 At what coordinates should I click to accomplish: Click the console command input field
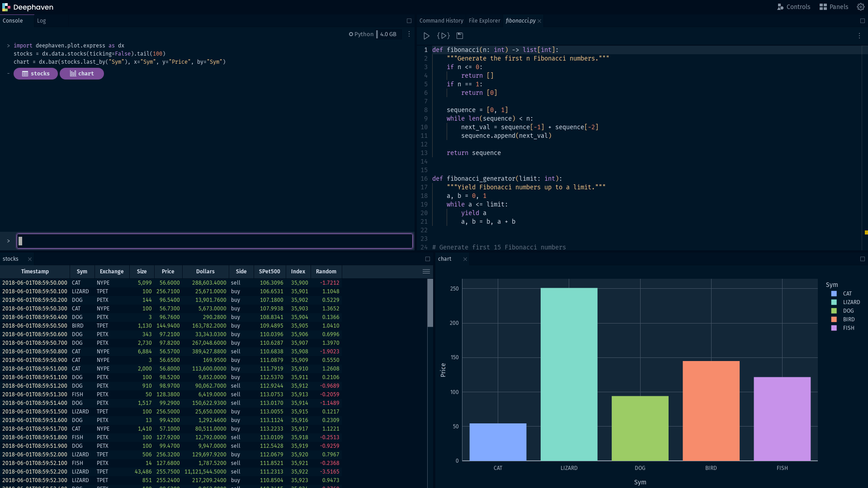click(x=215, y=241)
